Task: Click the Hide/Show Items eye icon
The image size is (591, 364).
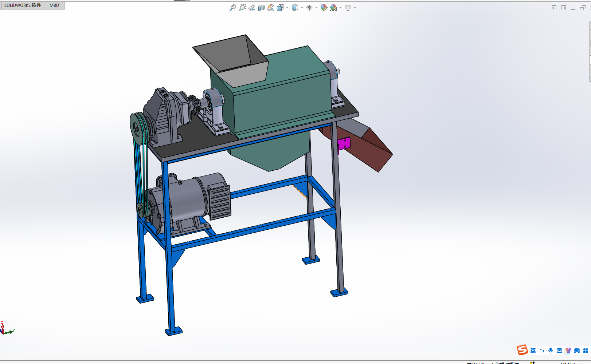Action: point(309,8)
